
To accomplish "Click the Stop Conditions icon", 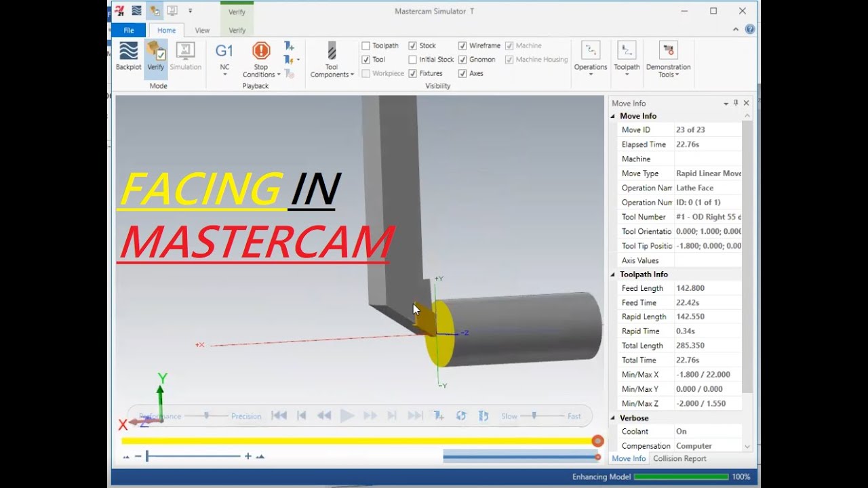I will (261, 51).
